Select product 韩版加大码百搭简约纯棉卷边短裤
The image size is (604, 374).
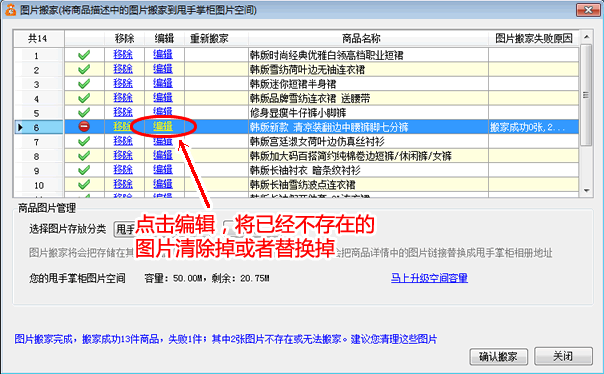tap(351, 156)
